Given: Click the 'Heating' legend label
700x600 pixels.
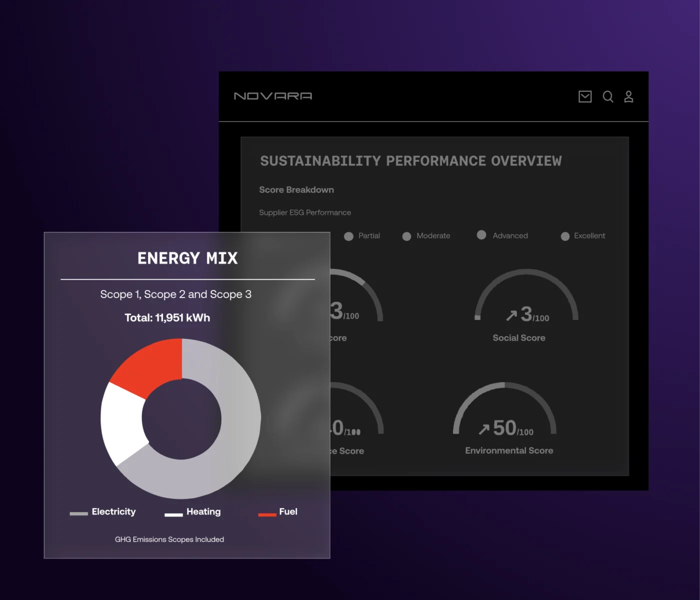Looking at the screenshot, I should [x=203, y=511].
